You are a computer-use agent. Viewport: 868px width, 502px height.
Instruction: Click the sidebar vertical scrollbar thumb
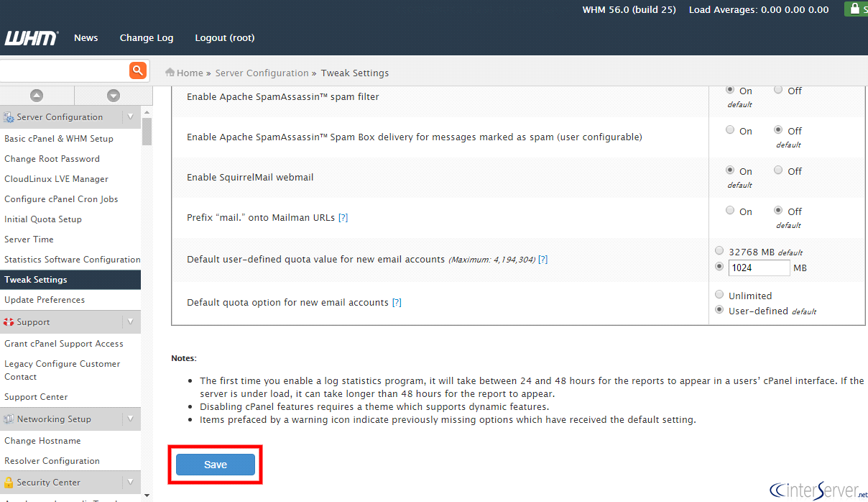(x=147, y=132)
